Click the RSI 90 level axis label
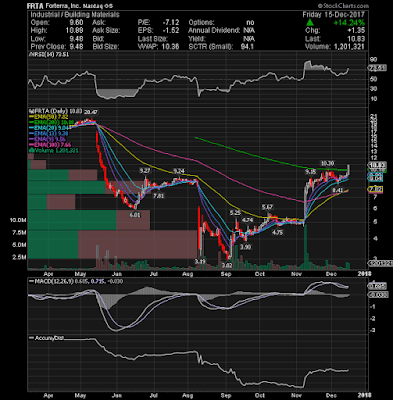The width and height of the screenshot is (393, 400). pyautogui.click(x=374, y=59)
